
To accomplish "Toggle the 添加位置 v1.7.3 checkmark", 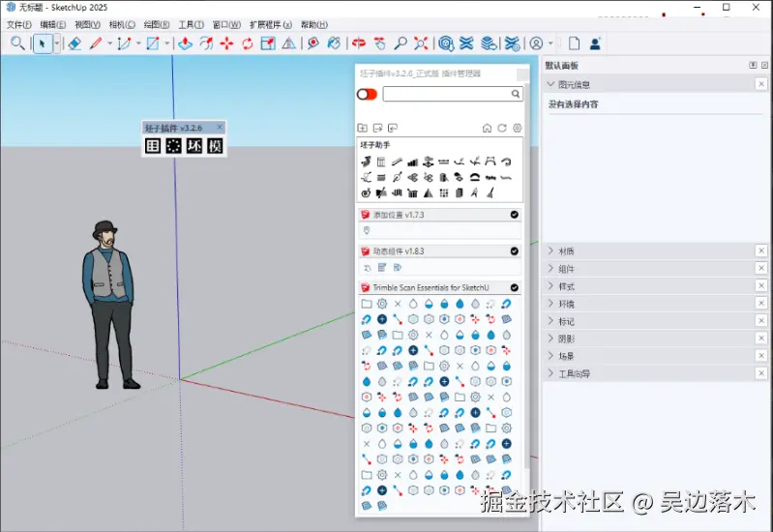I will (514, 215).
